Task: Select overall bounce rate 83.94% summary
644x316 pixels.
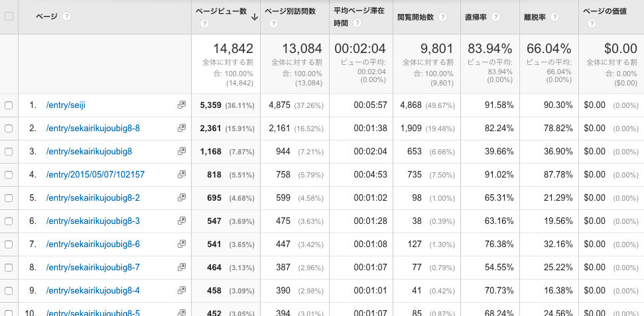Action: click(x=490, y=49)
